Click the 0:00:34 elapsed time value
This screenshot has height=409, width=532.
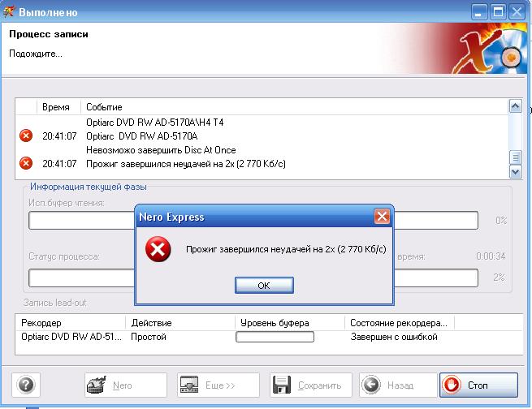pyautogui.click(x=491, y=256)
